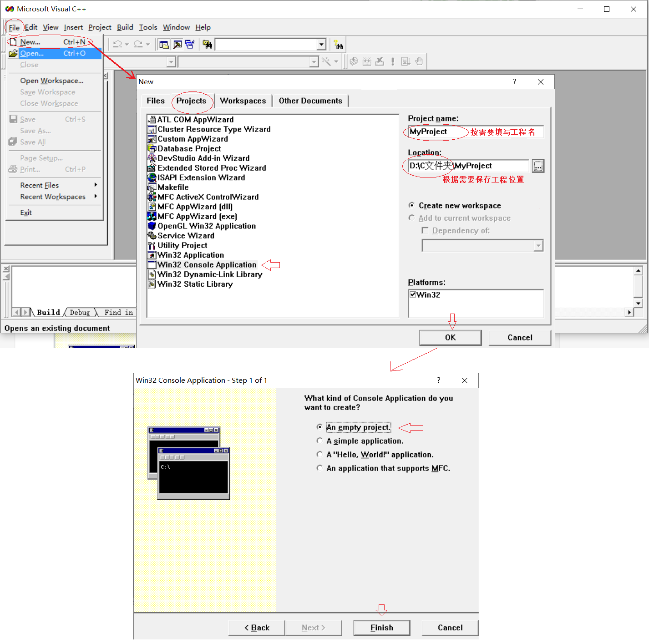Click the MFC AppWizard (exe) icon
649x644 pixels.
coord(152,216)
